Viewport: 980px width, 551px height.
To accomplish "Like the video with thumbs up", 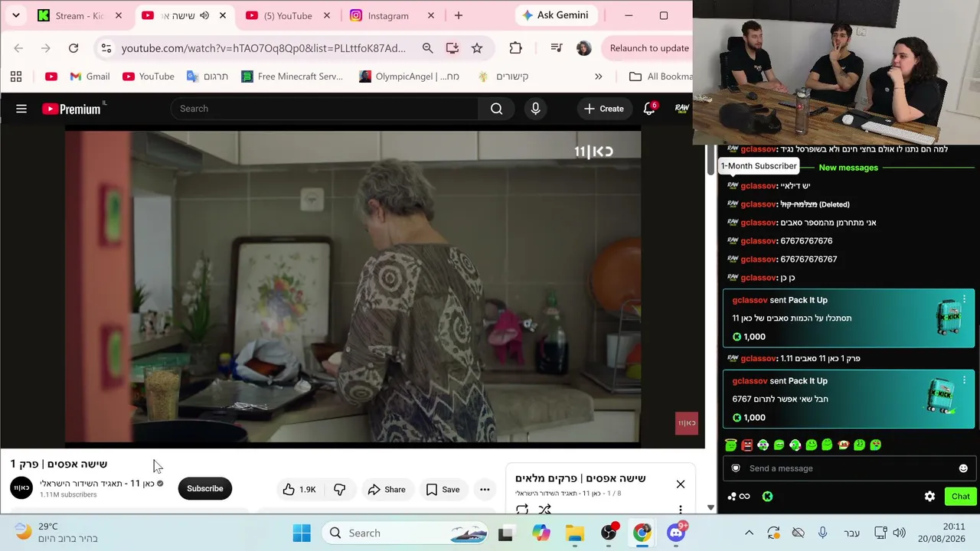I will point(299,490).
